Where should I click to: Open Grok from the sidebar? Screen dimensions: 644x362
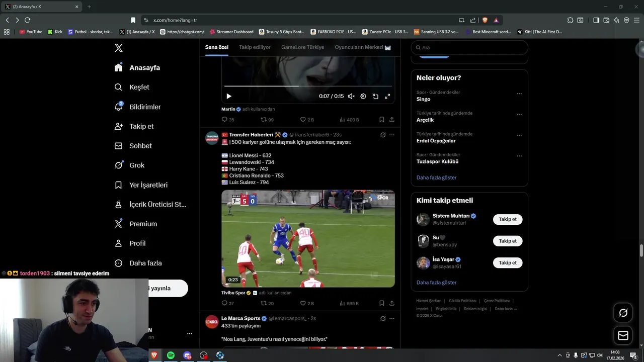click(129, 165)
